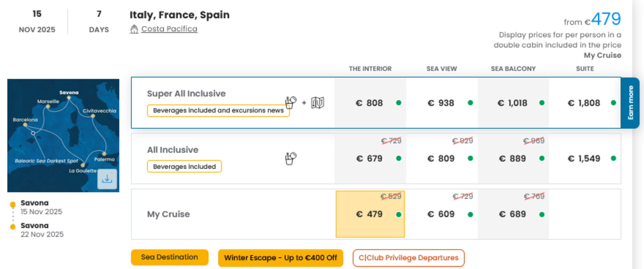Click the Sea Destination tag
The width and height of the screenshot is (644, 269).
coord(169,257)
